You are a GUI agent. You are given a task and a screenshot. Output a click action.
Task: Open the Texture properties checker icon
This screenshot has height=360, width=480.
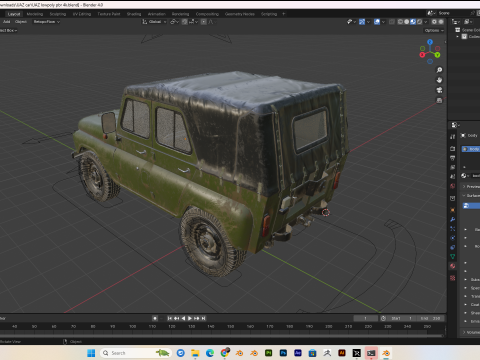tap(452, 278)
